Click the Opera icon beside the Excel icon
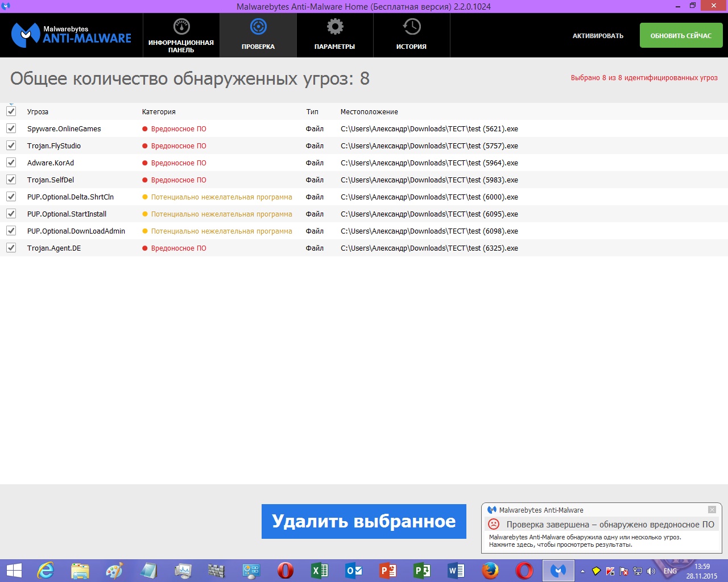Screen dimensions: 728x582 click(x=286, y=570)
